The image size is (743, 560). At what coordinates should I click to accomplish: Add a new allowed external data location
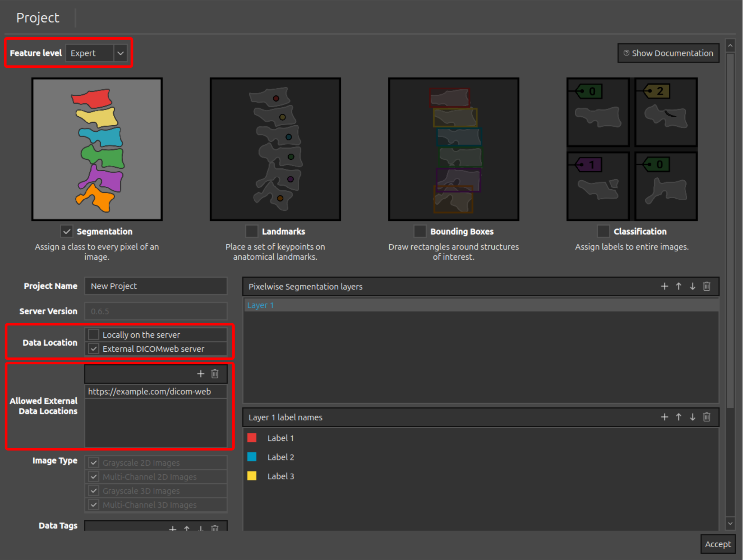(200, 373)
